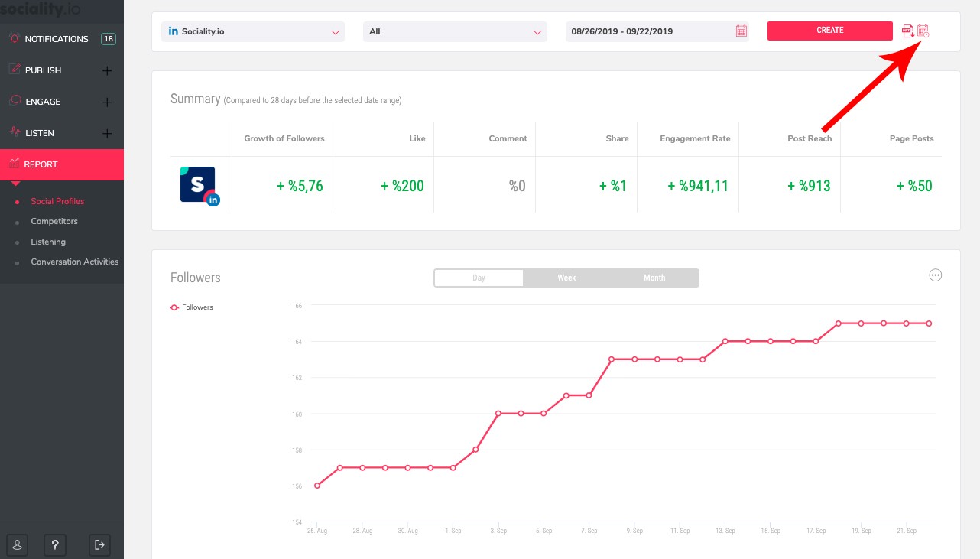Download the report as a PPT file
Image resolution: width=980 pixels, height=559 pixels.
pyautogui.click(x=908, y=31)
